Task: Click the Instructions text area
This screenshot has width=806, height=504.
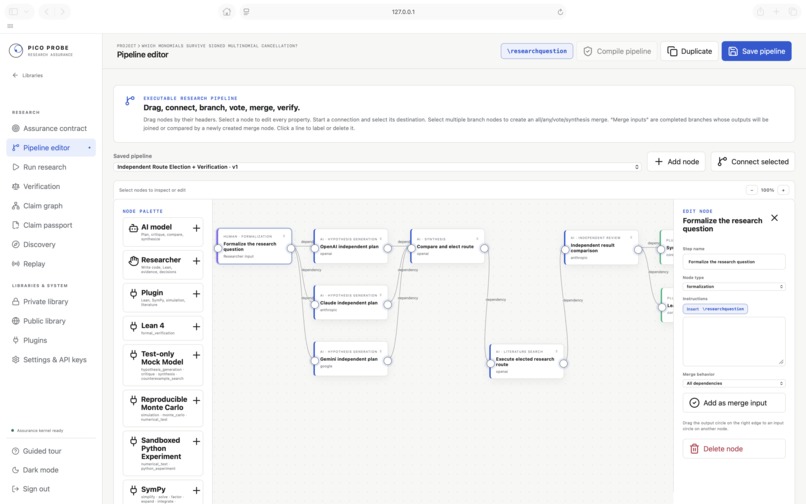Action: coord(734,341)
